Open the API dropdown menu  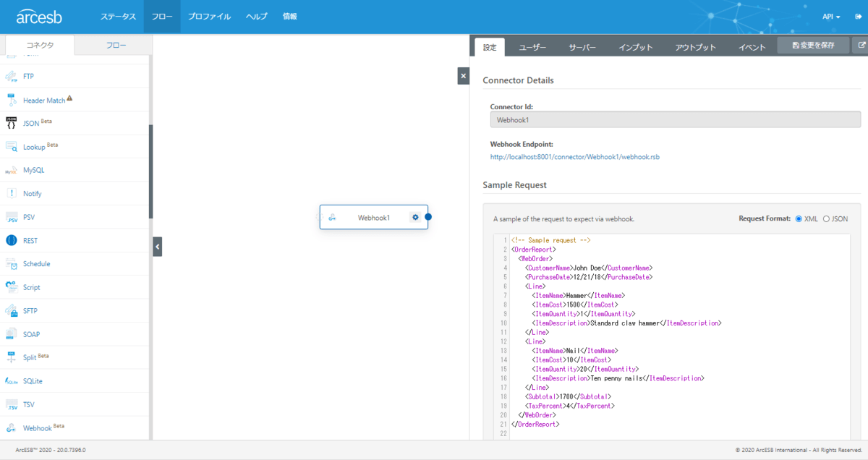pyautogui.click(x=831, y=17)
